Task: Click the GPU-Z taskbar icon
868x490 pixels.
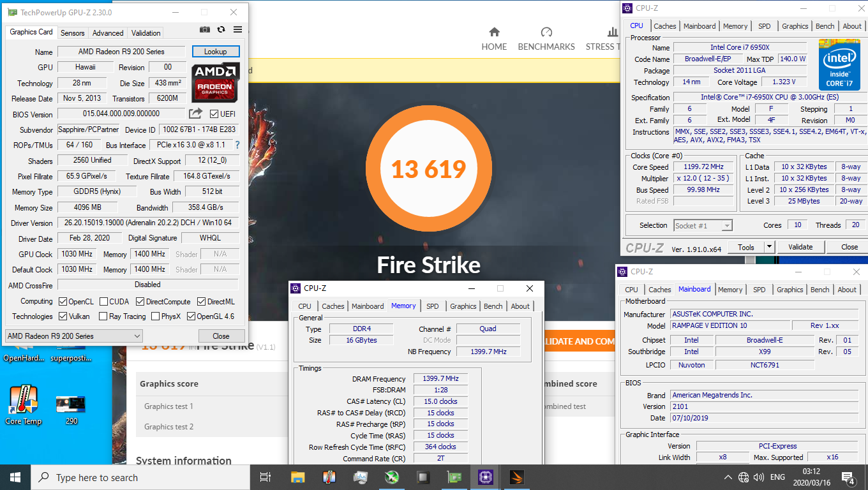Action: tap(454, 477)
